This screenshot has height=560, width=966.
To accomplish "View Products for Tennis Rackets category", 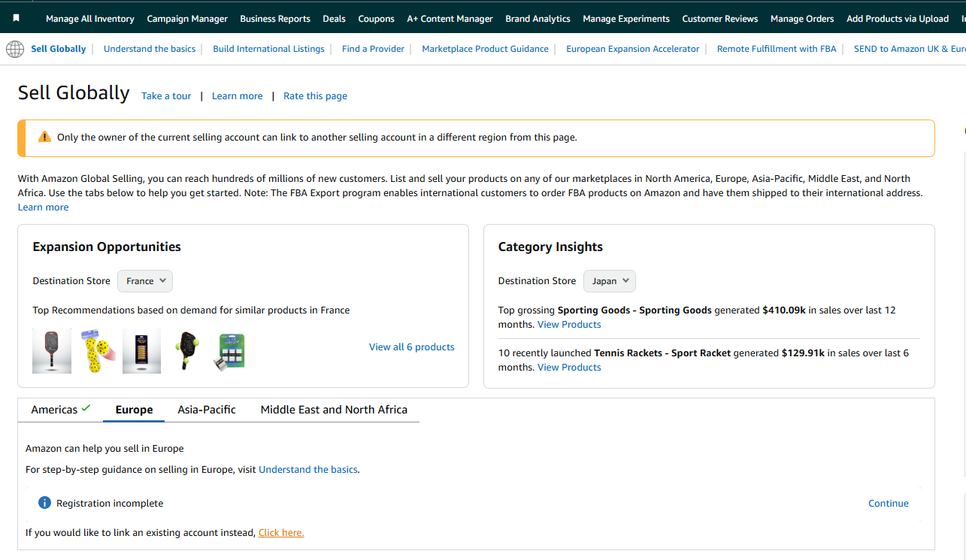I will point(569,368).
